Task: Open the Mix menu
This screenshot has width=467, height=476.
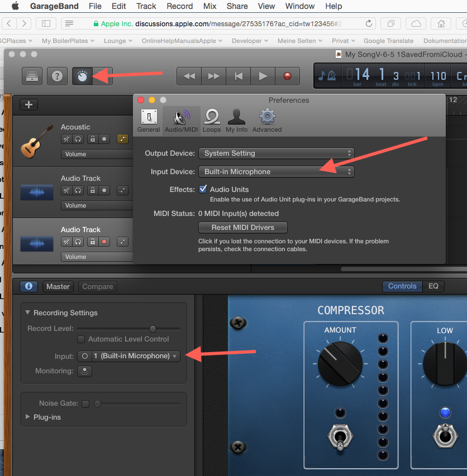Action: (209, 6)
